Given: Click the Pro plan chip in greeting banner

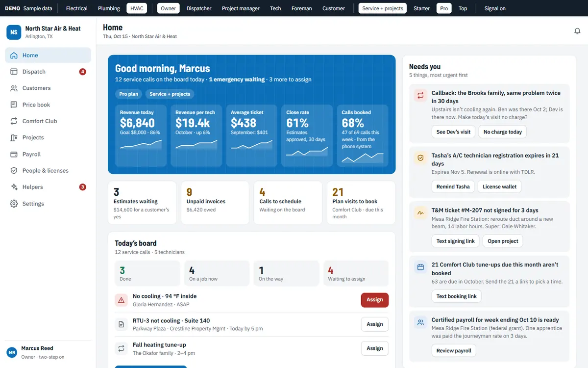Looking at the screenshot, I should (129, 94).
